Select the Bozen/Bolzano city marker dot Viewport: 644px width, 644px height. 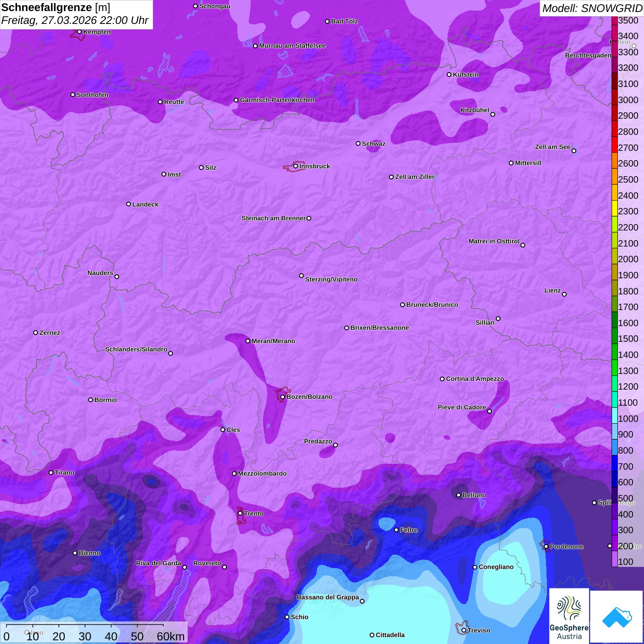[282, 397]
